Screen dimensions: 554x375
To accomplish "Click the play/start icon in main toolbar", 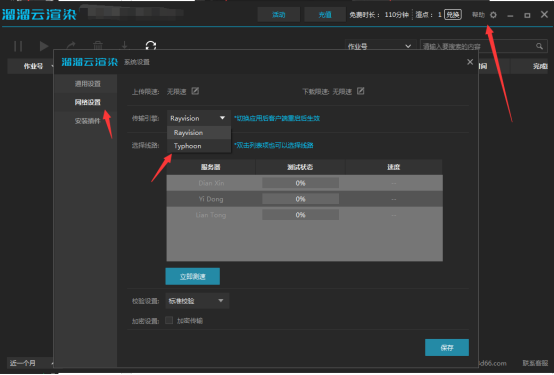I will point(44,46).
